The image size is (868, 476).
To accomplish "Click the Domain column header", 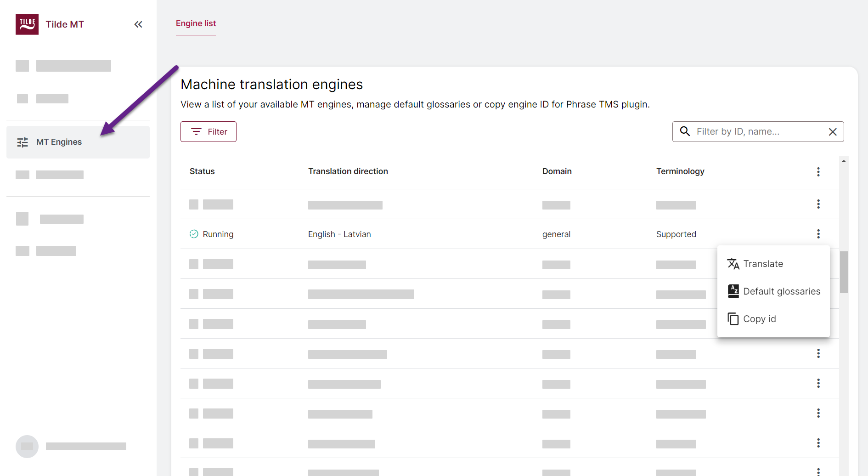I will [557, 171].
